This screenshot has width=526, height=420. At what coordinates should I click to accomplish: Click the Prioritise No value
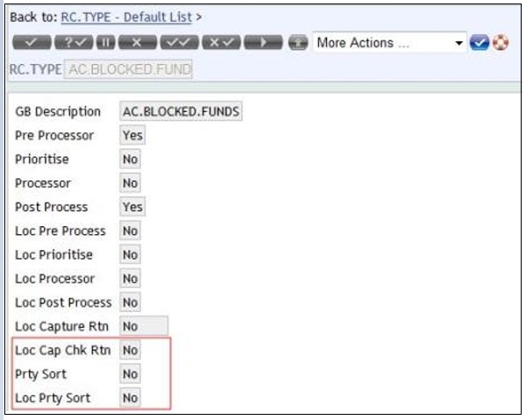130,159
